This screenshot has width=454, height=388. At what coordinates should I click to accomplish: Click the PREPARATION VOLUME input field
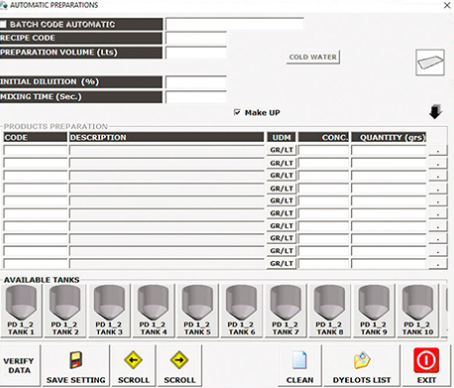click(x=196, y=53)
